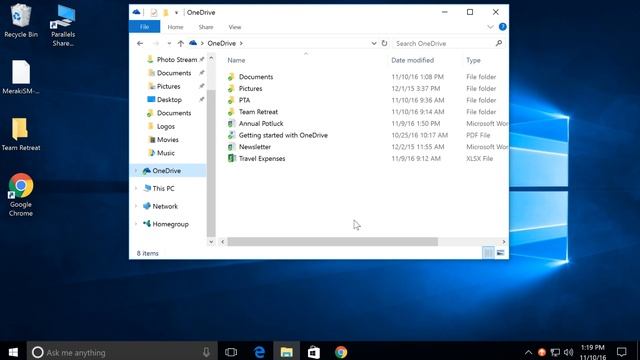640x360 pixels.
Task: Click the horizontal scrollbar thumb
Action: click(332, 242)
